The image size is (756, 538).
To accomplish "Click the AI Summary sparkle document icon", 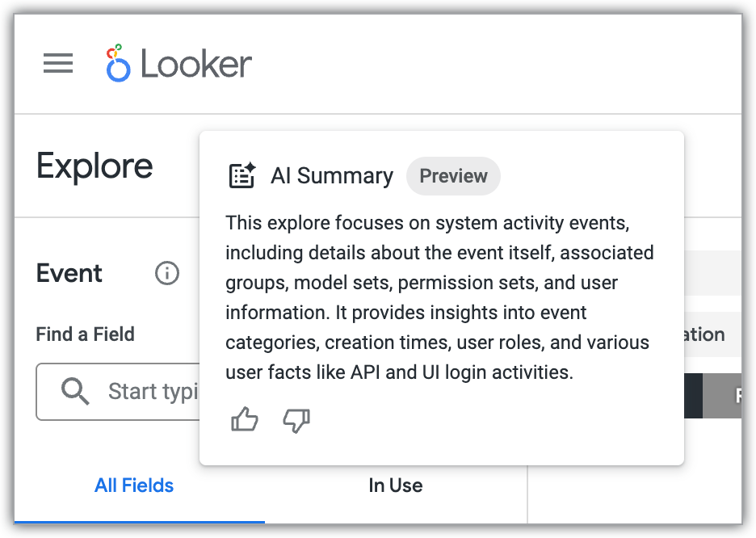I will 241,174.
